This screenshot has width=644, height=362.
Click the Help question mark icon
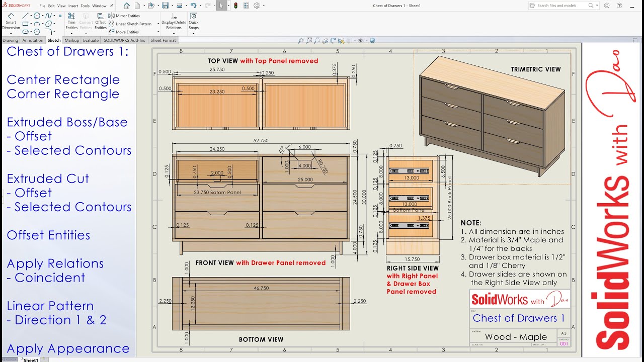[x=619, y=6]
